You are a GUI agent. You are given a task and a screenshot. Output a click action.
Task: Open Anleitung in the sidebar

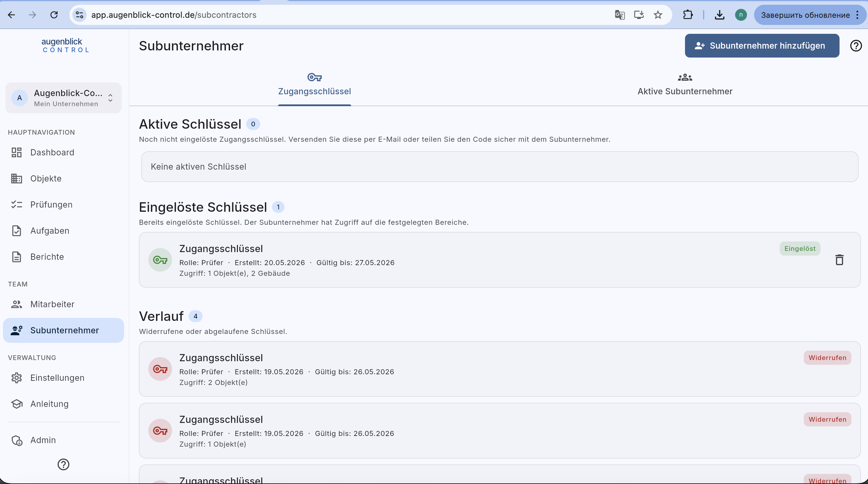[x=63, y=404]
